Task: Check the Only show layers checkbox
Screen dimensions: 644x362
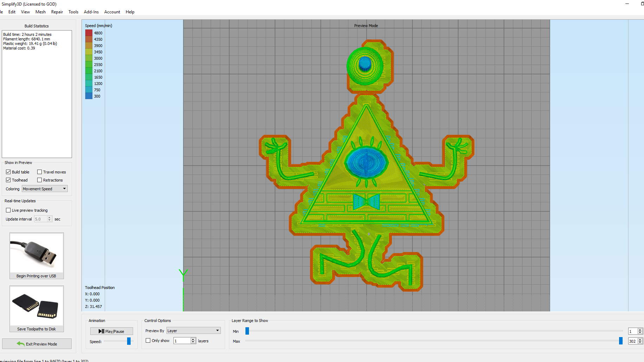Action: pyautogui.click(x=148, y=340)
